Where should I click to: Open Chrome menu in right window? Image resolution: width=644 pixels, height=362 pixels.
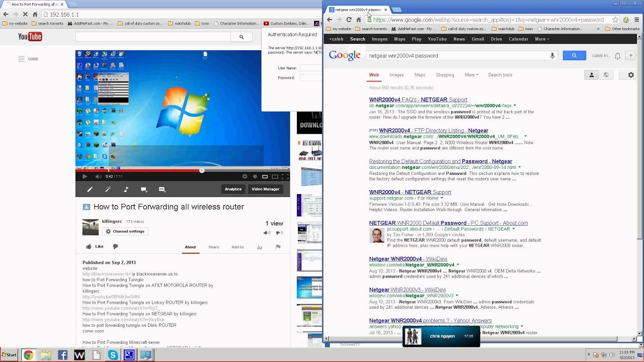[636, 20]
